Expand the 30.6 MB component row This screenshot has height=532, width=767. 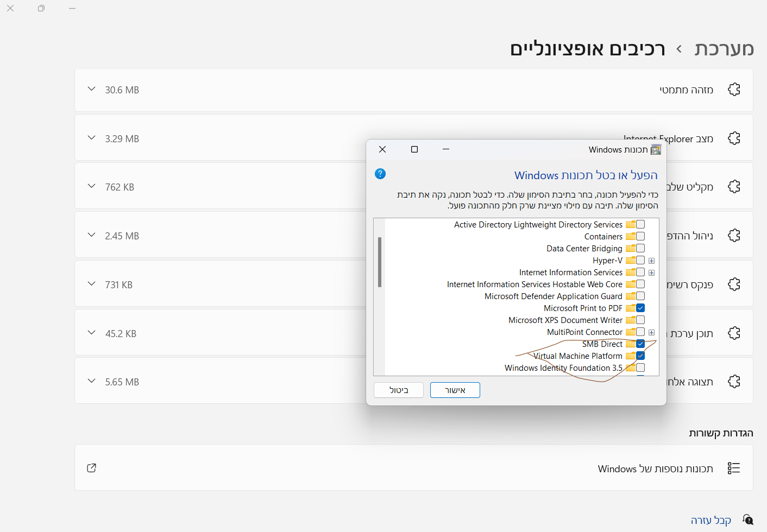(91, 89)
